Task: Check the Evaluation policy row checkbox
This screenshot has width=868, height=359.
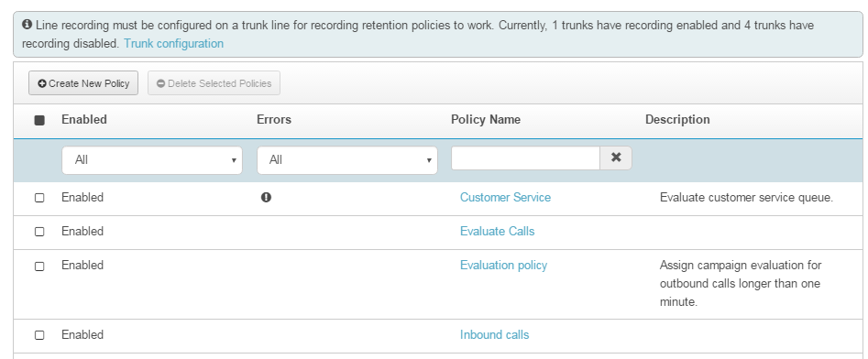Action: [x=39, y=267]
